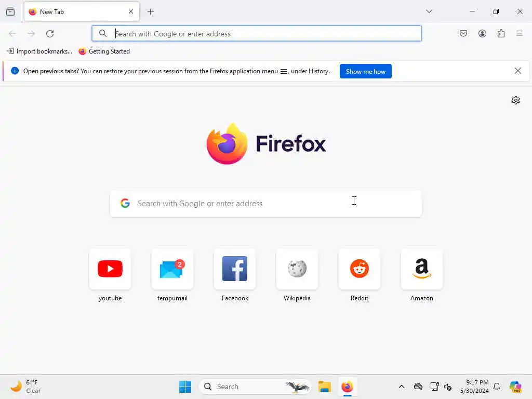Open Firefox account icon
The height and width of the screenshot is (399, 532).
click(x=482, y=33)
